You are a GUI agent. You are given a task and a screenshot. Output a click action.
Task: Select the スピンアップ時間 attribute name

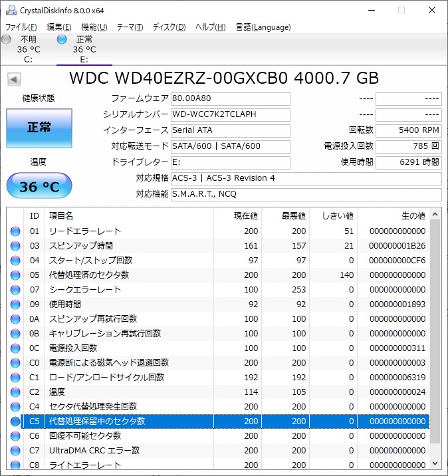point(81,246)
